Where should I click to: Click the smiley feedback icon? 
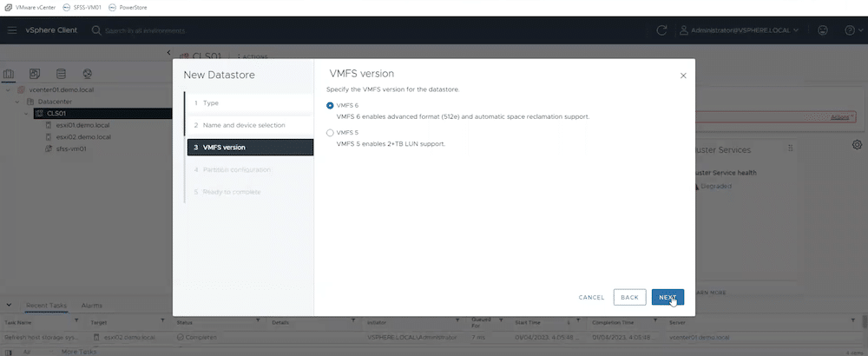click(823, 30)
